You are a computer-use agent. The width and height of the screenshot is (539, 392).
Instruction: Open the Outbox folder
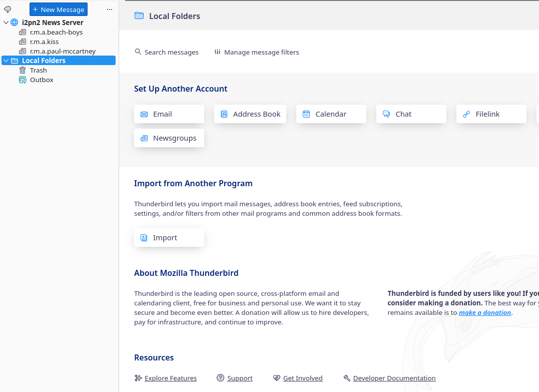point(42,80)
